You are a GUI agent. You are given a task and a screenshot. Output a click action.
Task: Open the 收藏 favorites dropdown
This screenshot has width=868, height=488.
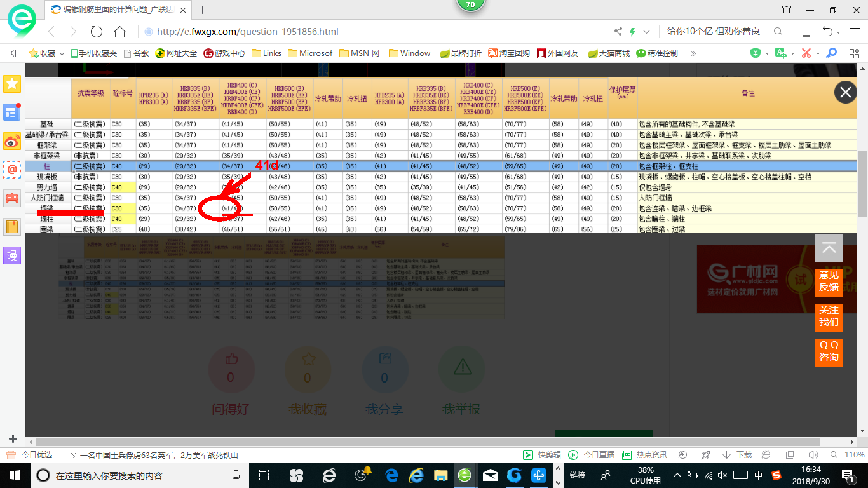pos(46,53)
